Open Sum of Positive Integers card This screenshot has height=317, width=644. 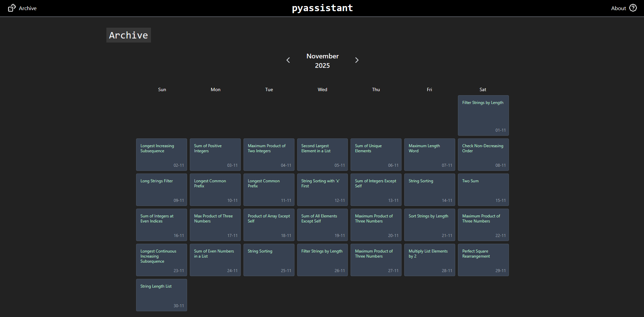coord(215,155)
